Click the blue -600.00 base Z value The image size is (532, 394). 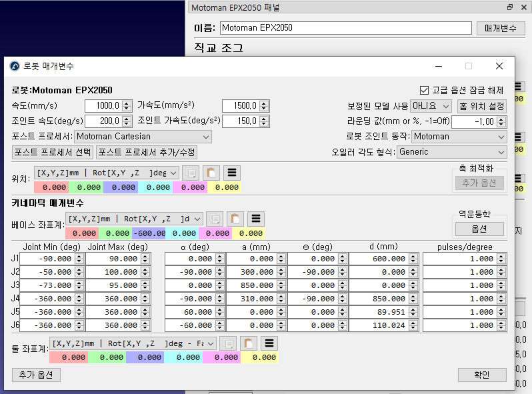(x=149, y=233)
